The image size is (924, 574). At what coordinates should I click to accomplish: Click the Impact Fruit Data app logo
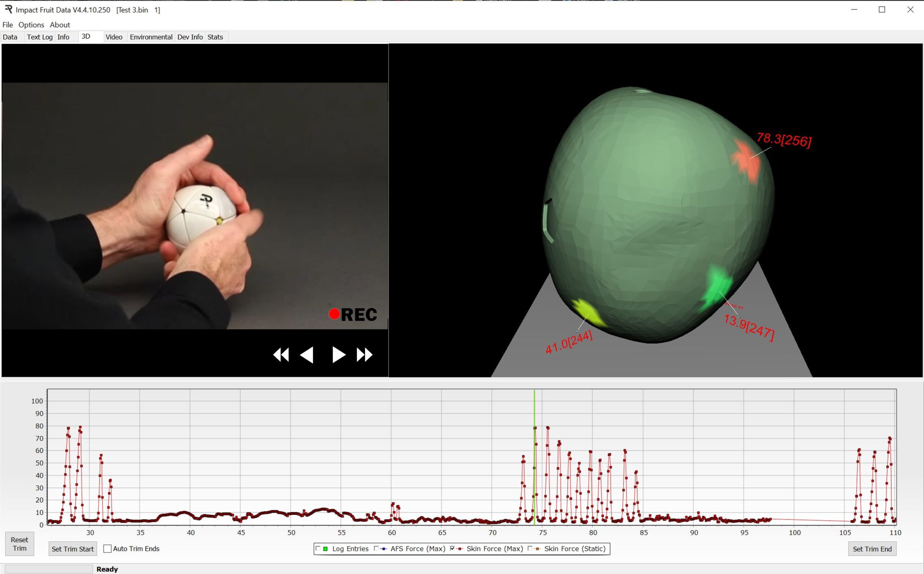[x=8, y=9]
